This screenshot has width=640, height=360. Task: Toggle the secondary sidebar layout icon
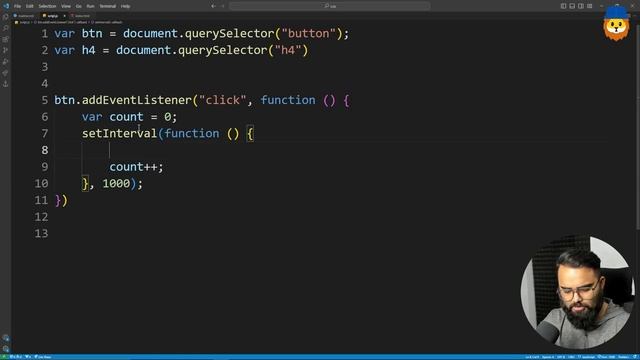point(581,6)
